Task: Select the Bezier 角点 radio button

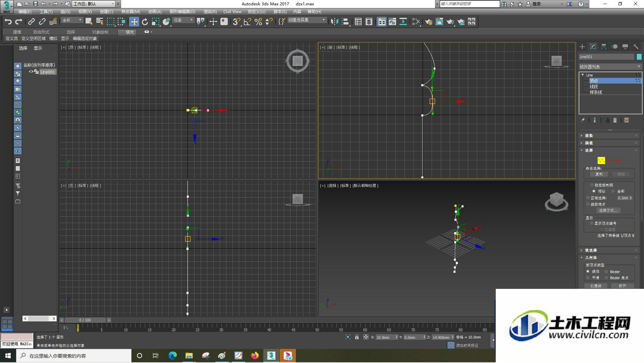Action: [606, 278]
